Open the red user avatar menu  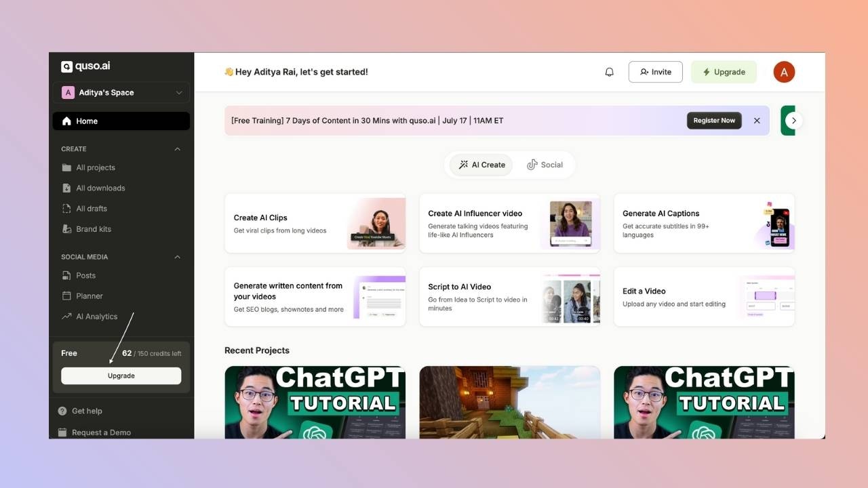[x=784, y=72]
